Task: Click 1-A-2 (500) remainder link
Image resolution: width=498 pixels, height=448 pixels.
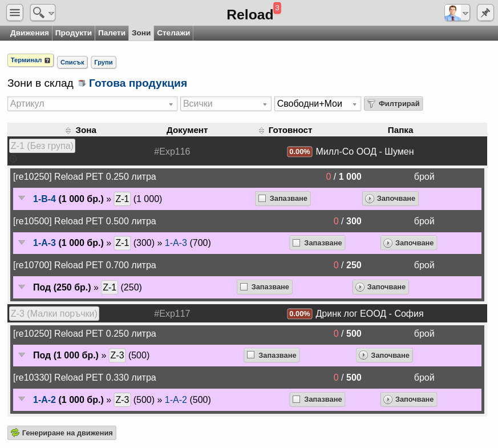Action: click(x=176, y=399)
